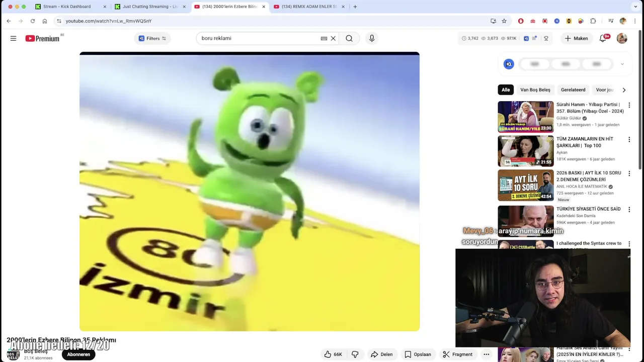Reload the current page
The width and height of the screenshot is (644, 362).
[33, 21]
